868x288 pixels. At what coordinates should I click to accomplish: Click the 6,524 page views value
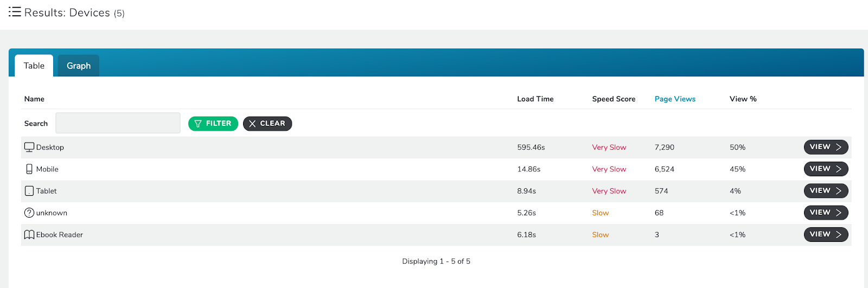click(x=664, y=169)
